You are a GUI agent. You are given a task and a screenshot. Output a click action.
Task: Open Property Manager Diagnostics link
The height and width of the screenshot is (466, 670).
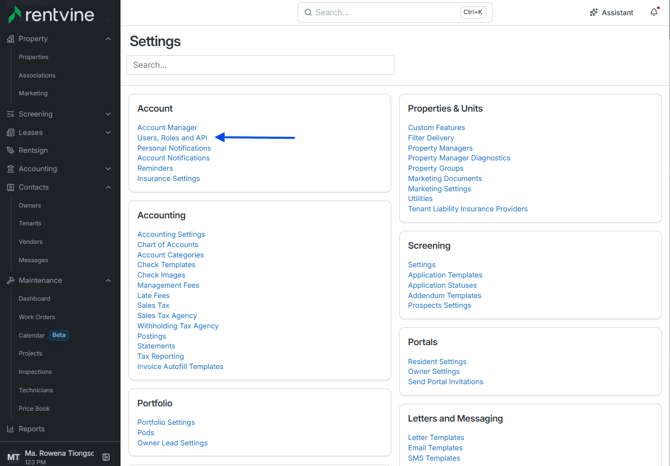tap(459, 158)
